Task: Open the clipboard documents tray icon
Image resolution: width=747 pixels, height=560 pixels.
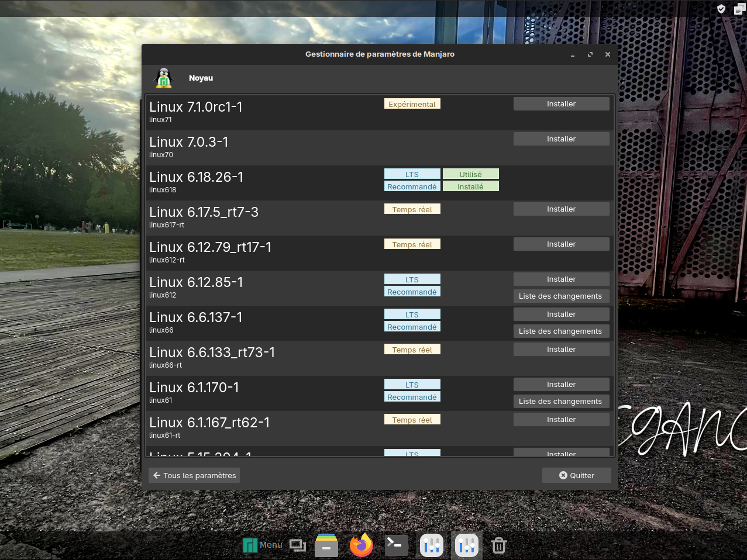Action: 739,9
